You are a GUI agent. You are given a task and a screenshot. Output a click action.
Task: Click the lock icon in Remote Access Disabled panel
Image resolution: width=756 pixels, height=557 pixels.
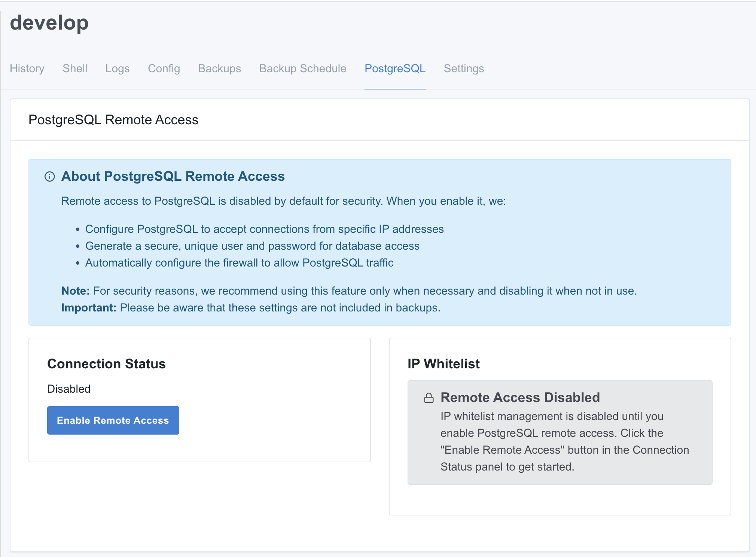click(430, 398)
